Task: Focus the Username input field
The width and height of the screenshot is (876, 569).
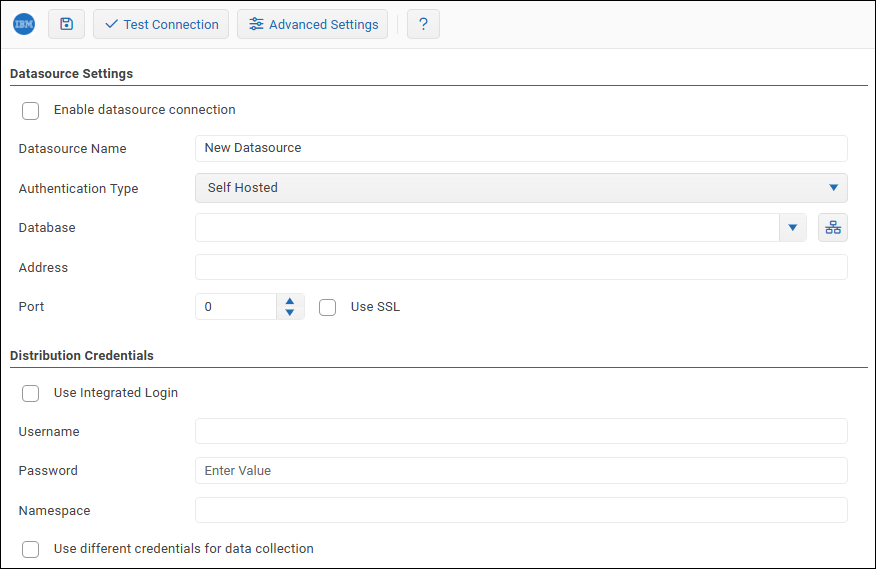Action: pos(521,431)
